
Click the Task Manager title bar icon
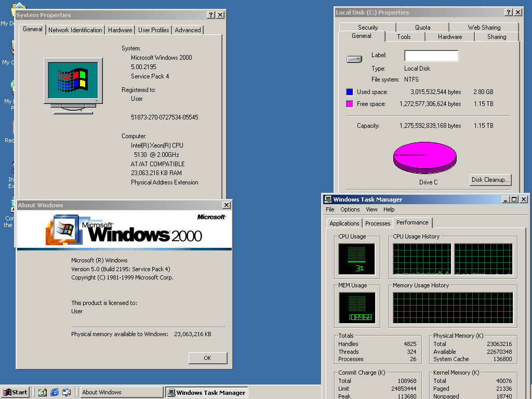tap(328, 199)
